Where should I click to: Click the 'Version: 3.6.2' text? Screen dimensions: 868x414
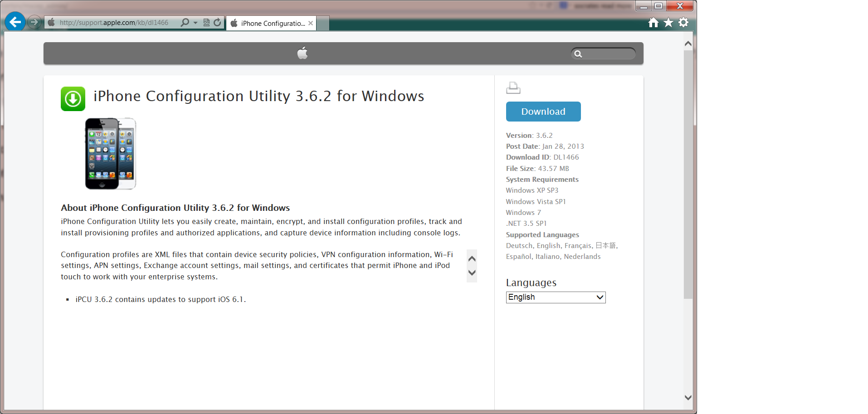[529, 136]
